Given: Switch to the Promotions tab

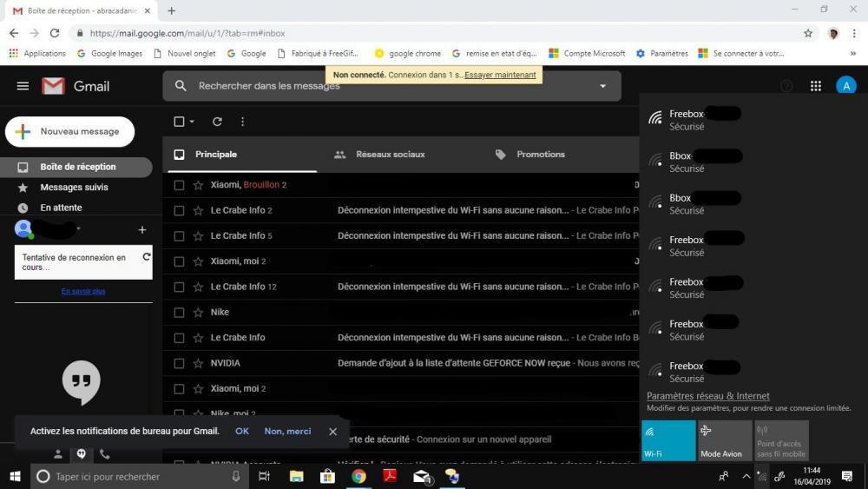Looking at the screenshot, I should 540,155.
